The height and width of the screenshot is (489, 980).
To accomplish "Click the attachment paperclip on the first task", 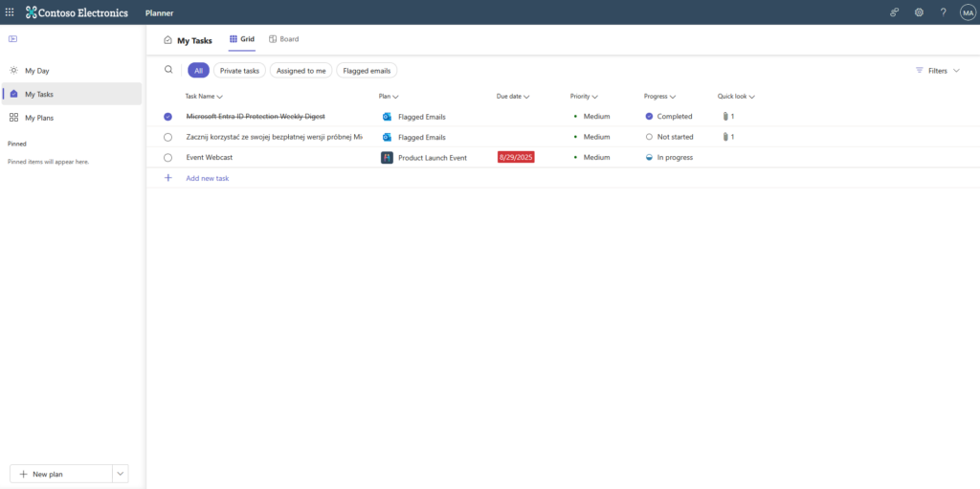I will [x=725, y=117].
